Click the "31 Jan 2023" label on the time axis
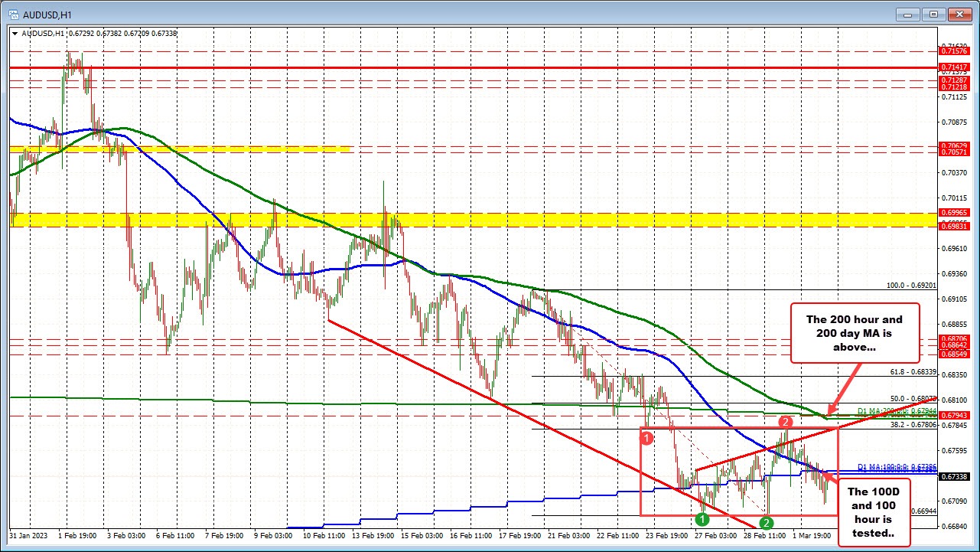The width and height of the screenshot is (980, 552). click(x=31, y=537)
